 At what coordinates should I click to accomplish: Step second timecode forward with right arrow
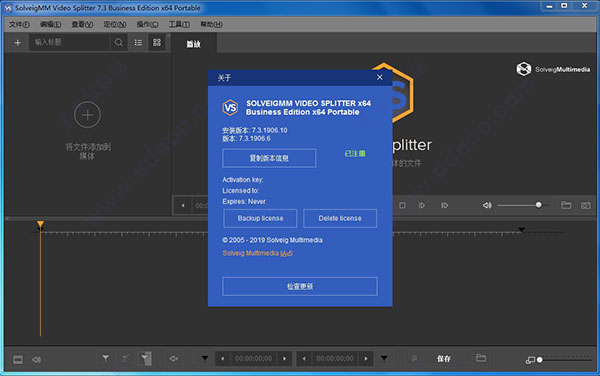point(366,358)
